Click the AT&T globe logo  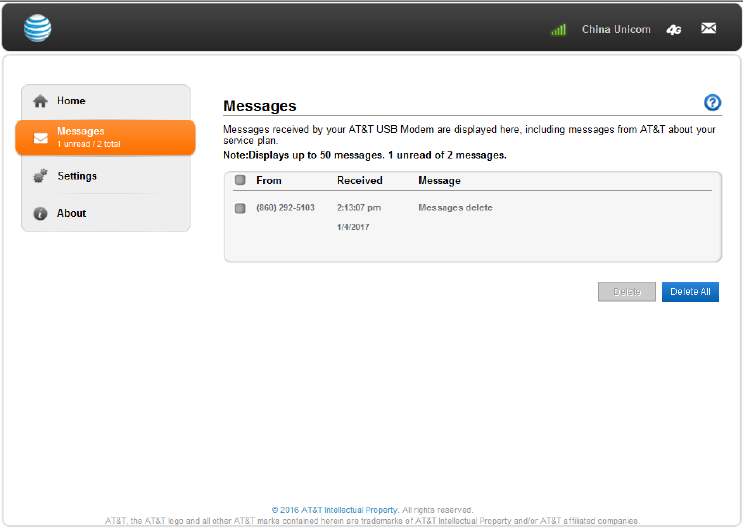point(37,28)
